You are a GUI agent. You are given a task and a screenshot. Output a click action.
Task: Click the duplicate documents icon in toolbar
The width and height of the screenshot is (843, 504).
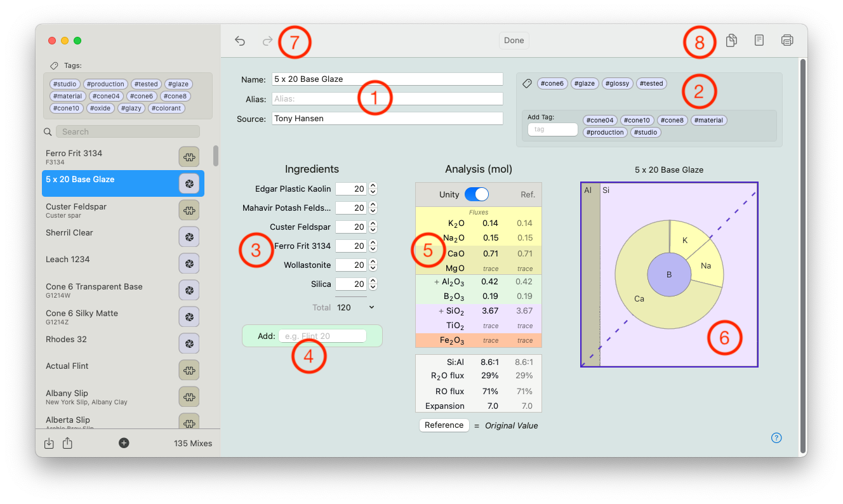[x=731, y=41]
